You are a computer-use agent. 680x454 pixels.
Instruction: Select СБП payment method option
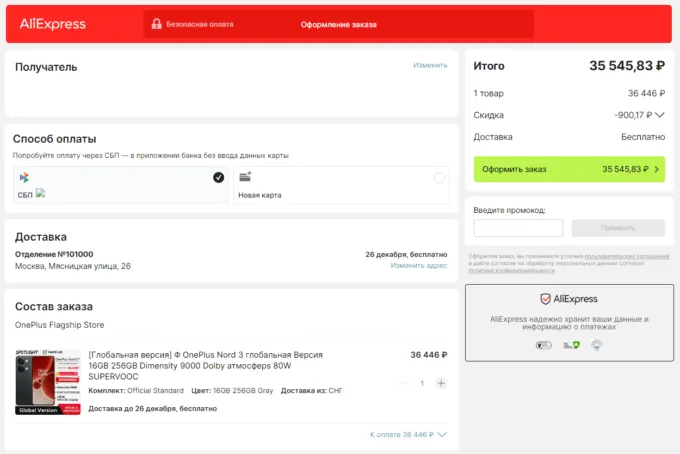pyautogui.click(x=121, y=186)
